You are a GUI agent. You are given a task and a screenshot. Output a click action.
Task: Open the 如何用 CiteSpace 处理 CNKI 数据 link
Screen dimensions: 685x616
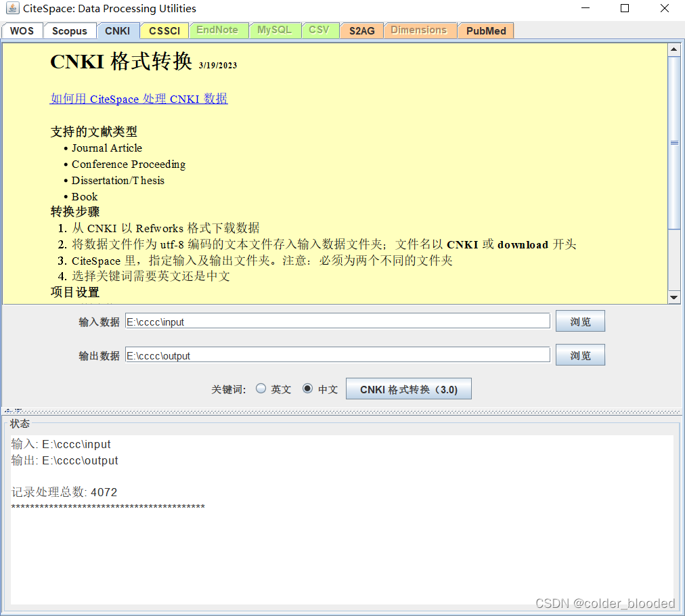click(x=139, y=99)
